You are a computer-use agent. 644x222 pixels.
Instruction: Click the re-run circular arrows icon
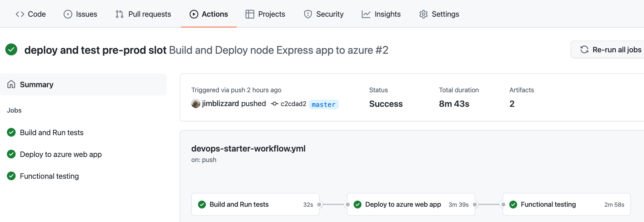pyautogui.click(x=584, y=49)
